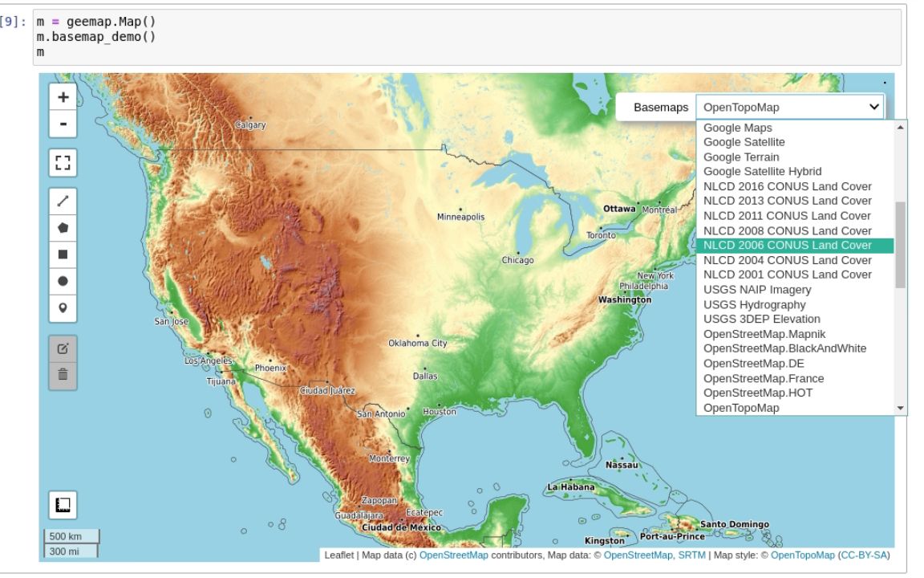
Task: Select the draw polygon tool
Action: point(63,228)
